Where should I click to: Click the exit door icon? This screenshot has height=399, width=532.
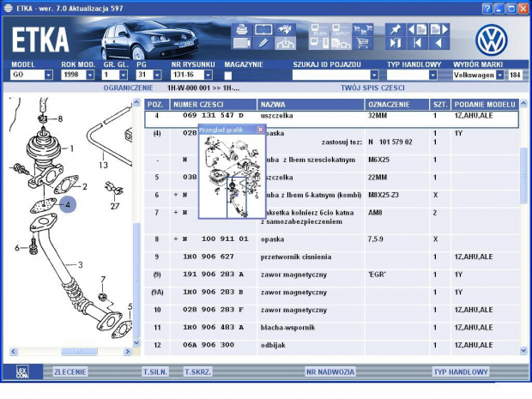396,44
